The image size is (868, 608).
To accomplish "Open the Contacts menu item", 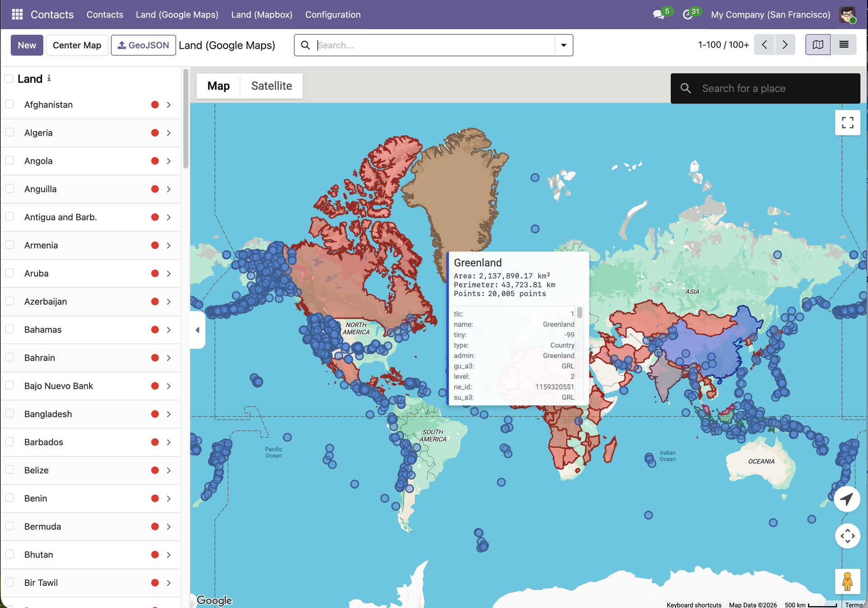I will (x=105, y=14).
